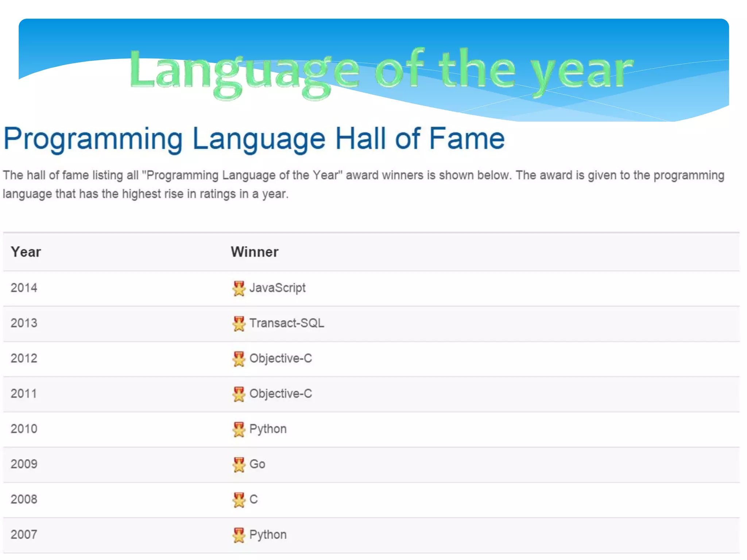The height and width of the screenshot is (560, 747).
Task: Click the 2012 Objective-C medal icon
Action: [x=239, y=359]
